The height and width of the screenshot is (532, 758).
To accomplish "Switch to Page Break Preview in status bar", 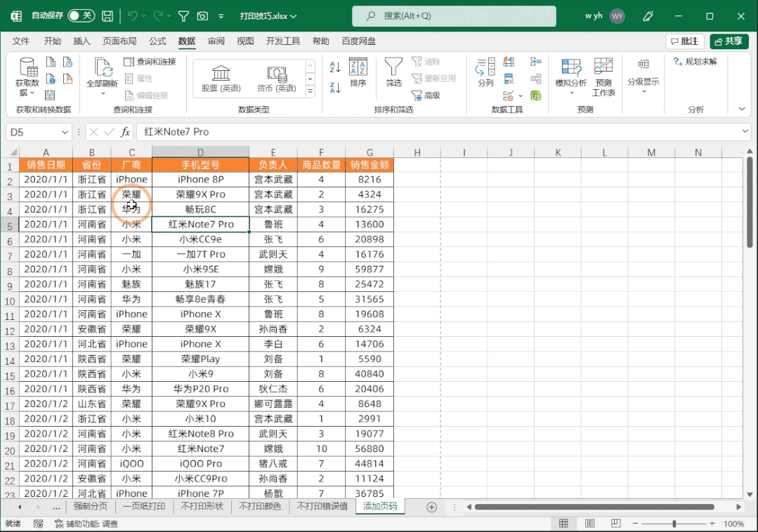I will [x=615, y=524].
